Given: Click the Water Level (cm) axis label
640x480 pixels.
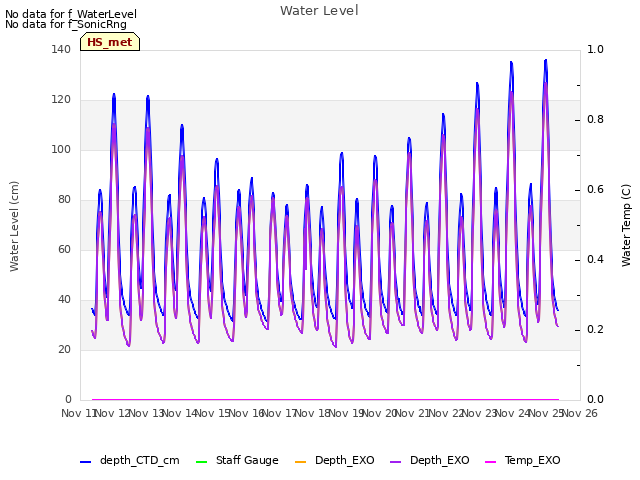Looking at the screenshot, I should coord(14,226).
